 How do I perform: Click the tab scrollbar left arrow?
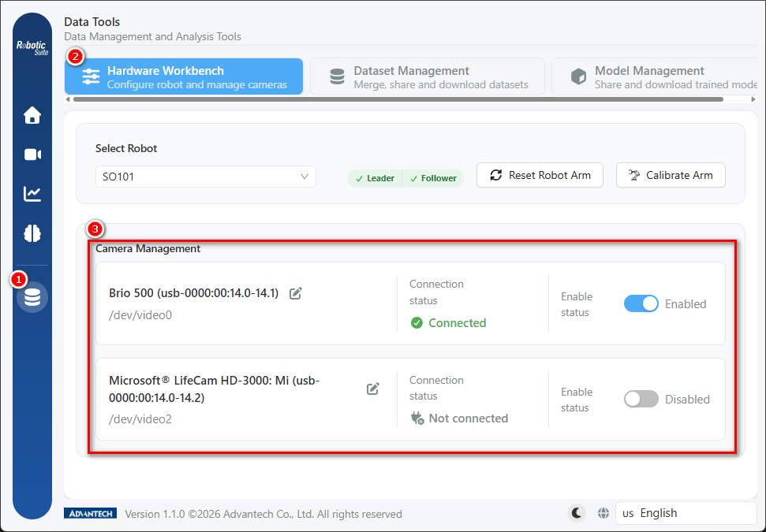pyautogui.click(x=68, y=99)
